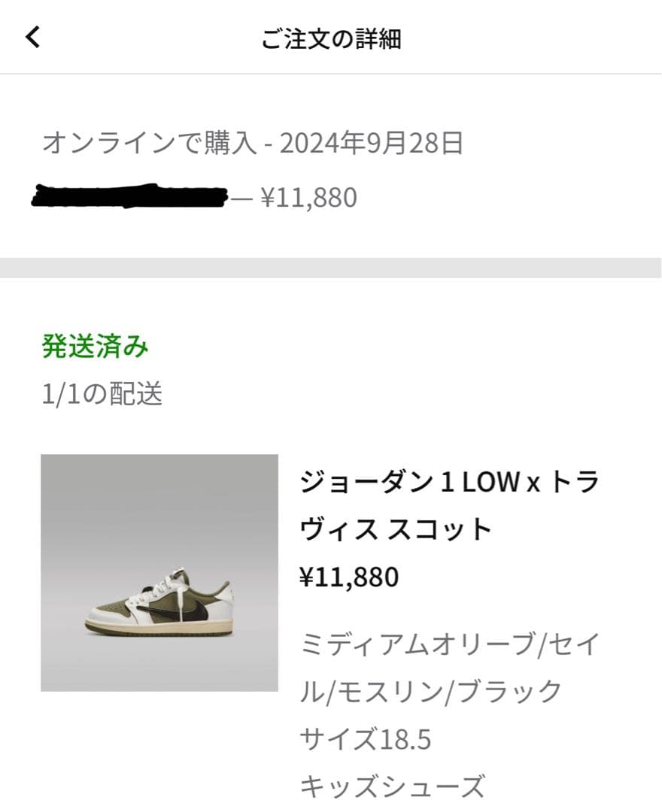662x812 pixels.
Task: Click the 1/1の配送 shipment count
Action: (102, 393)
